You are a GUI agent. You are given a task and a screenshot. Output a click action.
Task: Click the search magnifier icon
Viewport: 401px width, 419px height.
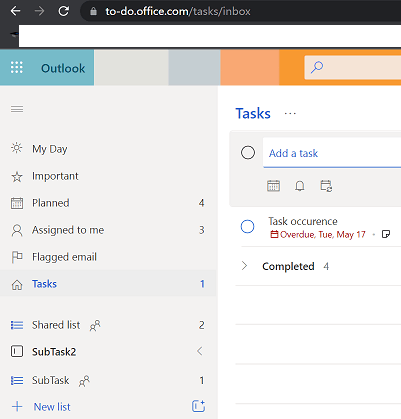pos(317,67)
